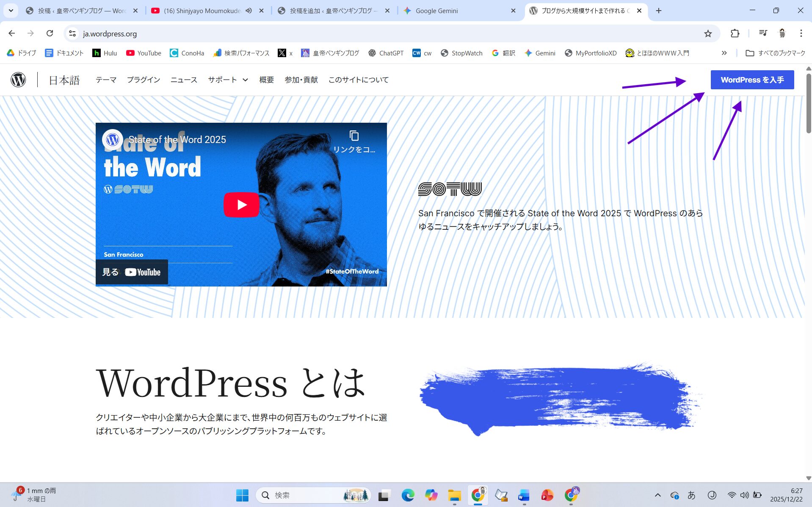The width and height of the screenshot is (812, 507).
Task: Click the WordPress を入手 button
Action: 752,80
